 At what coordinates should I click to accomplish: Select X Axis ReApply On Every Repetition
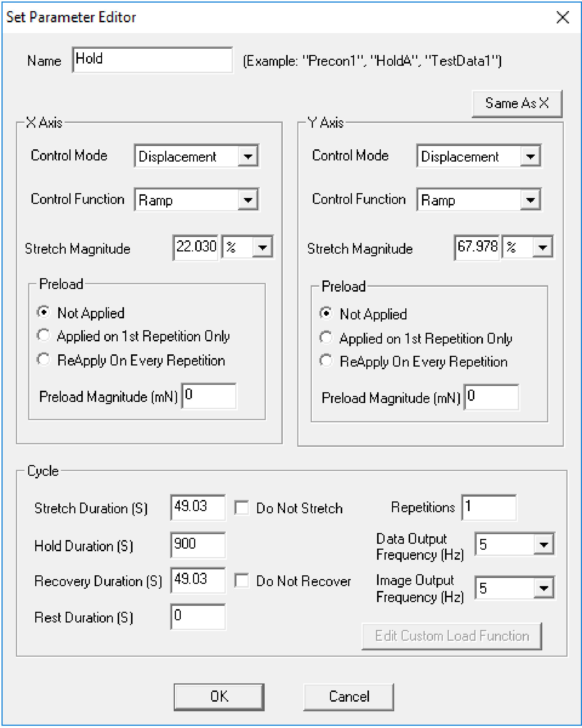pyautogui.click(x=43, y=360)
